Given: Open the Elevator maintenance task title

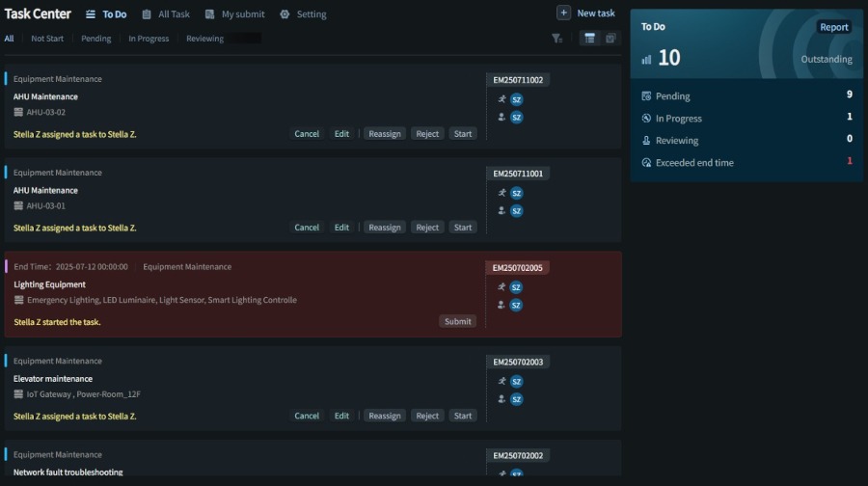Looking at the screenshot, I should (x=53, y=379).
